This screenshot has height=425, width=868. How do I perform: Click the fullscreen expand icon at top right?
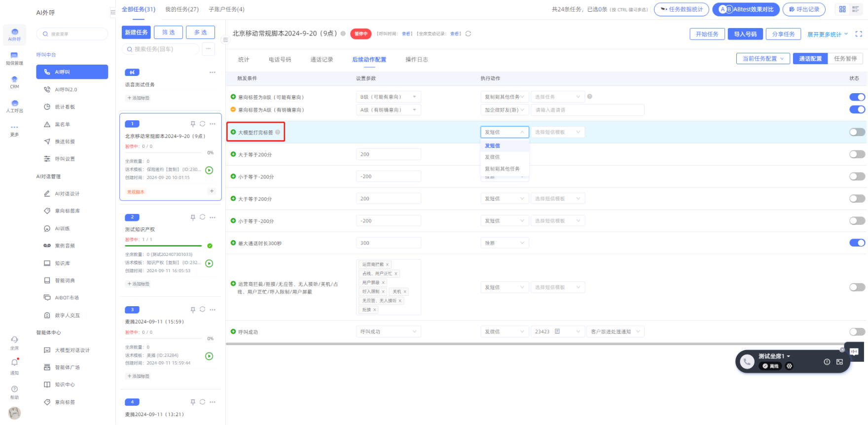(859, 34)
